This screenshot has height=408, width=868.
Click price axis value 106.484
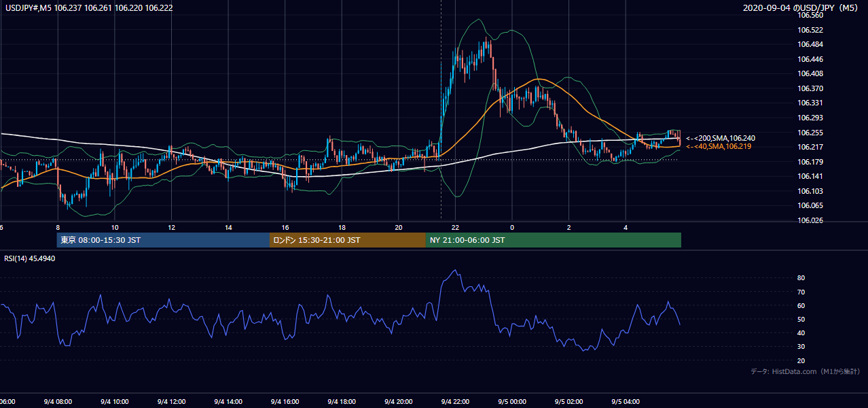(x=811, y=44)
